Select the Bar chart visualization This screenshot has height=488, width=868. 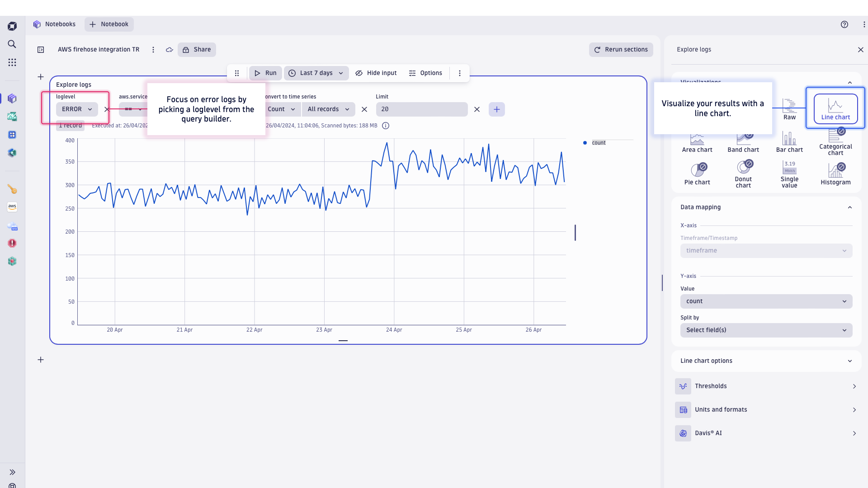click(x=789, y=141)
